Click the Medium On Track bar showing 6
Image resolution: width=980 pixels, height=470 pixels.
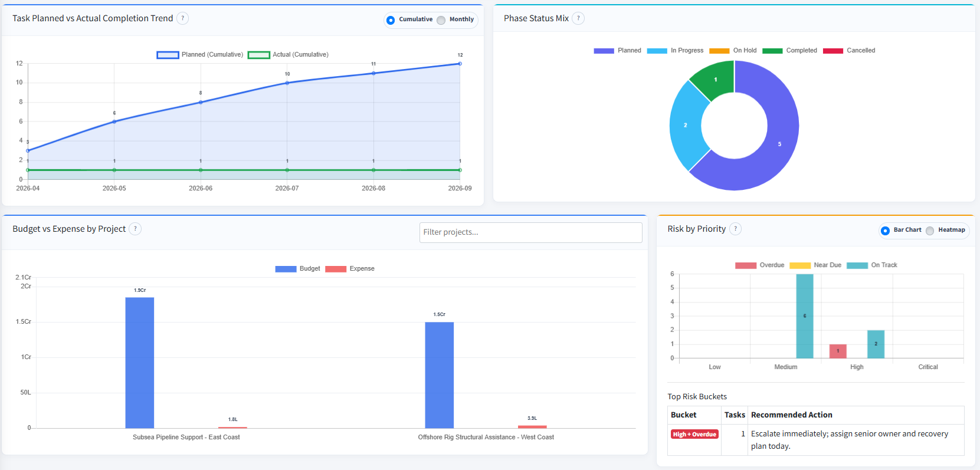pos(805,316)
